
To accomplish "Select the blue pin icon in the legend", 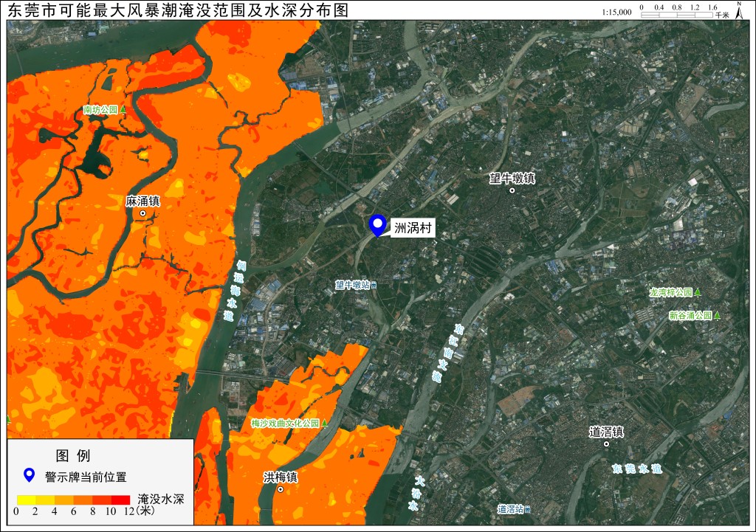I will coord(30,475).
